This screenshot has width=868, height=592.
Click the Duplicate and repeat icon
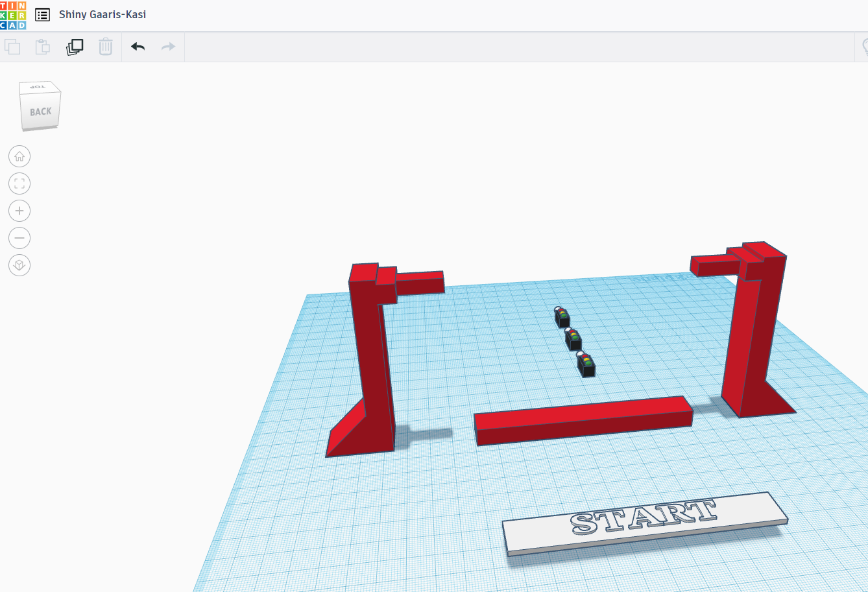pyautogui.click(x=75, y=47)
